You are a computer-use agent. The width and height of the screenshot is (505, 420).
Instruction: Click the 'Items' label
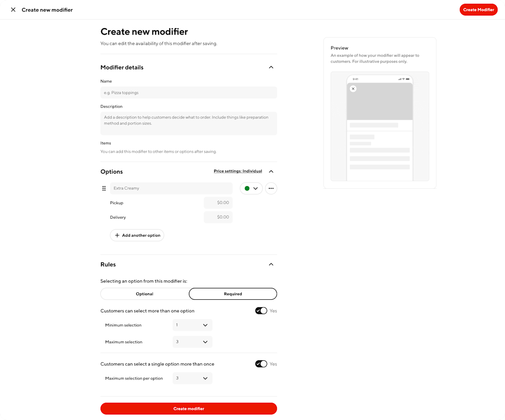[x=106, y=143]
